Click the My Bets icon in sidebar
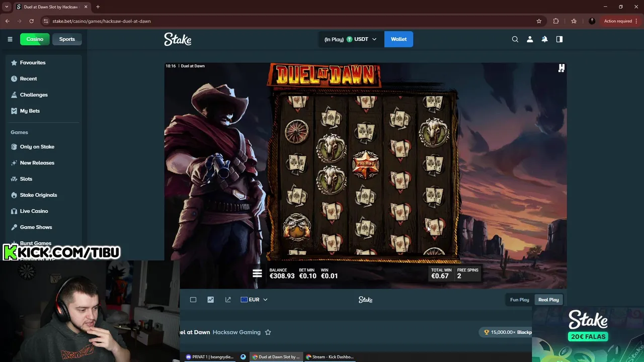Viewport: 644px width, 362px height. 14,111
